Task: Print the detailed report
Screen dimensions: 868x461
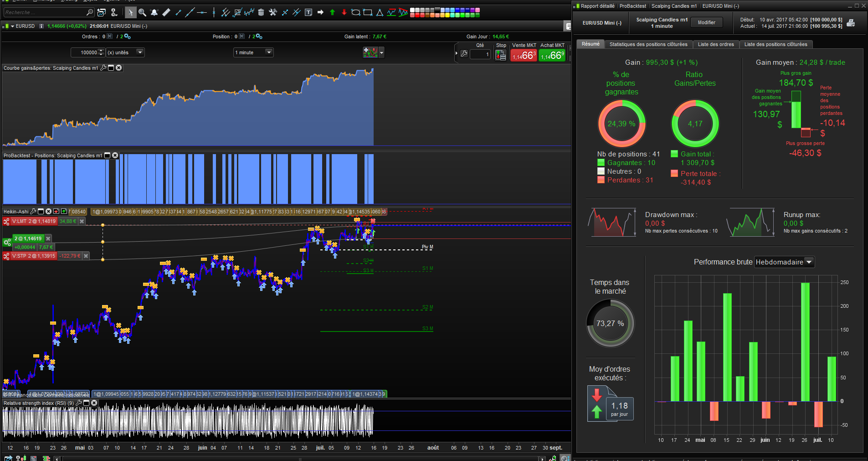Action: coord(851,23)
